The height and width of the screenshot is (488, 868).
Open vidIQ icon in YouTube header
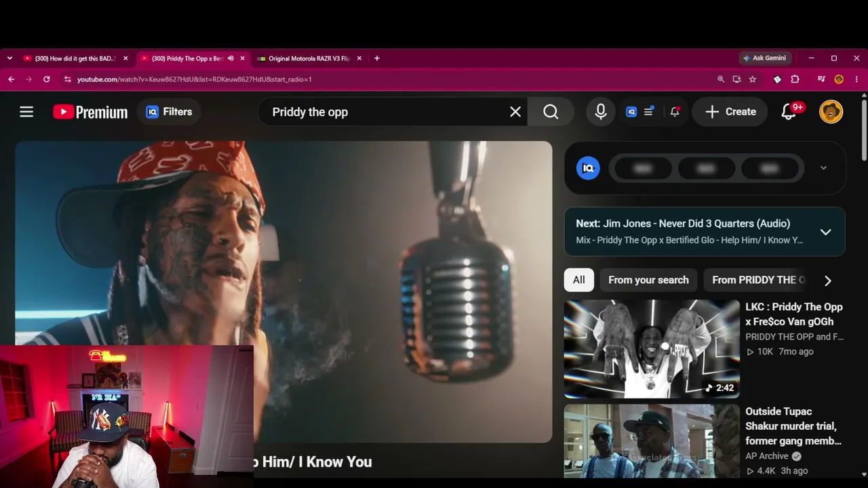point(631,112)
